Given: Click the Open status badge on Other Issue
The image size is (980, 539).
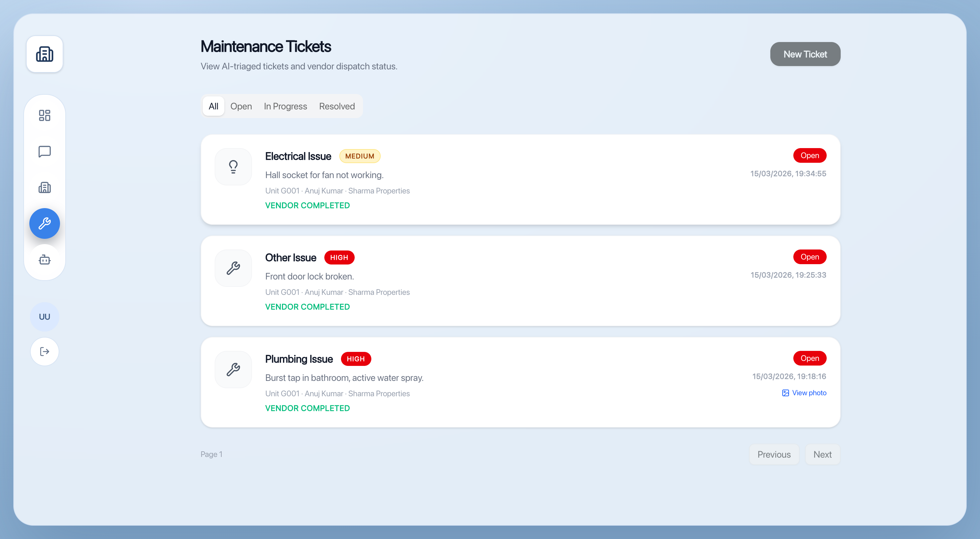Looking at the screenshot, I should [x=810, y=256].
